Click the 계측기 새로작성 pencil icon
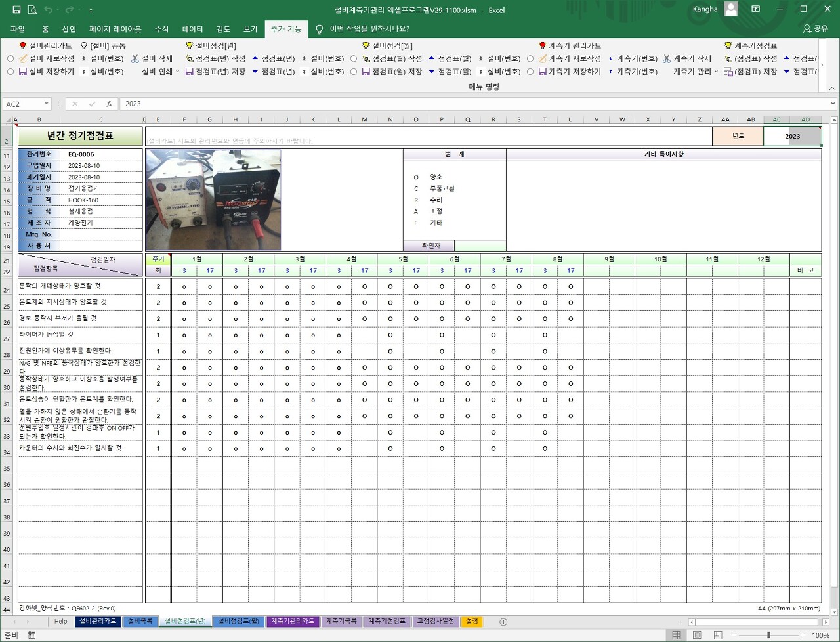This screenshot has width=840, height=642. pyautogui.click(x=543, y=58)
